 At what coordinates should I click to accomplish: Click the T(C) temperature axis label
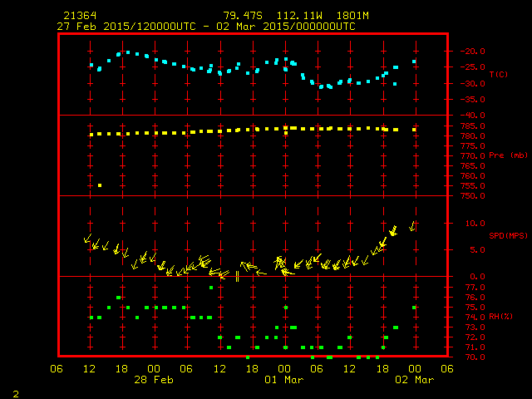498,75
